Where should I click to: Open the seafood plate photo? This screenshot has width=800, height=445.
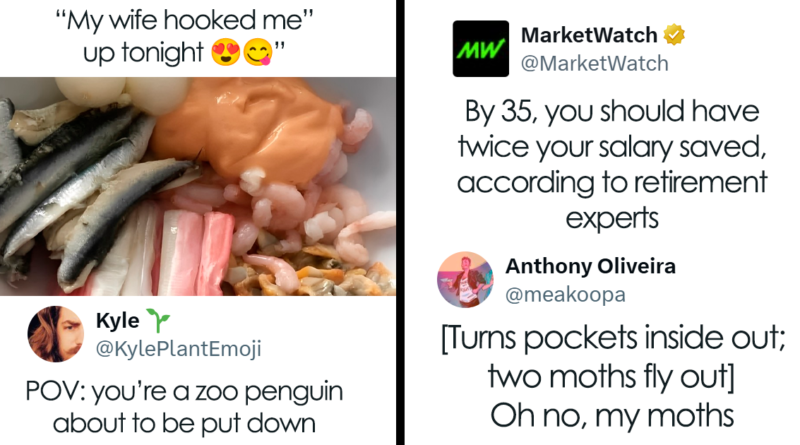(x=198, y=186)
